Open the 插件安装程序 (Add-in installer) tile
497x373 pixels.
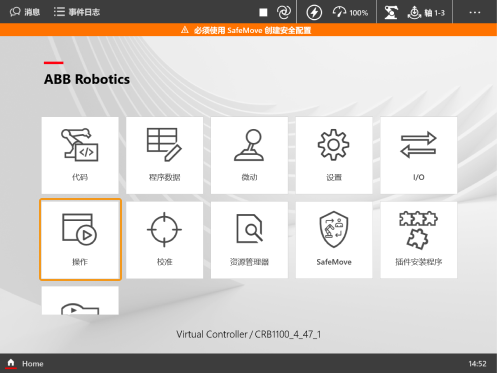(x=419, y=240)
